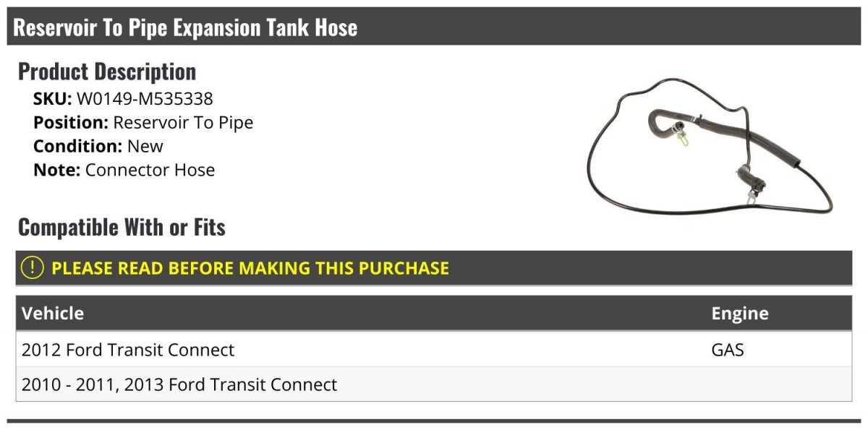The height and width of the screenshot is (430, 868).
Task: Click the GAS engine cell
Action: (x=728, y=350)
